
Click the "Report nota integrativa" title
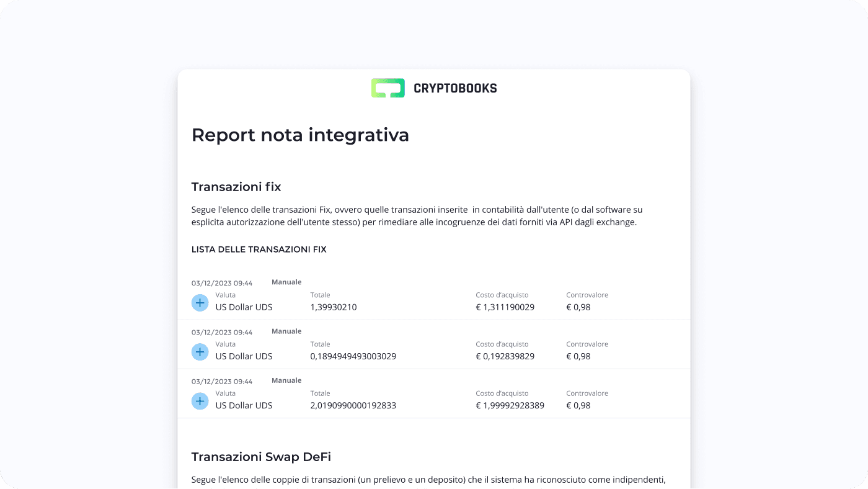point(300,135)
